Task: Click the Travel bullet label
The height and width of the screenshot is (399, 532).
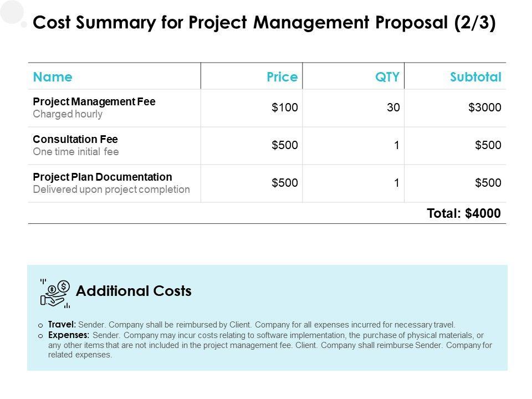Action: (62, 325)
